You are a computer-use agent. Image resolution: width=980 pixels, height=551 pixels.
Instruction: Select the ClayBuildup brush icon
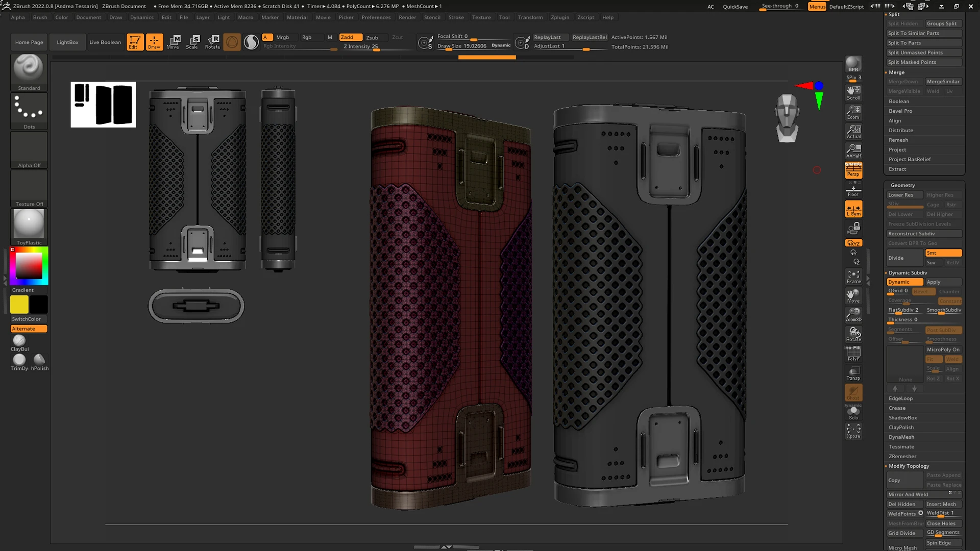19,343
